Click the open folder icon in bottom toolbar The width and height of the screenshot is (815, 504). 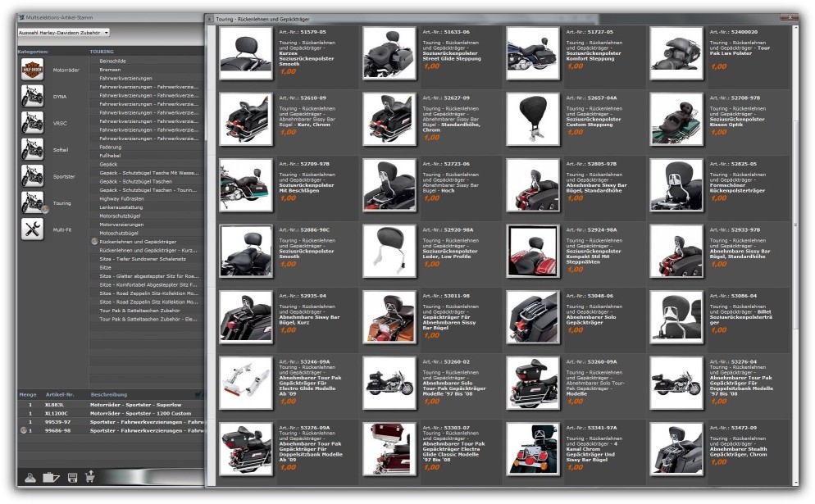51,477
